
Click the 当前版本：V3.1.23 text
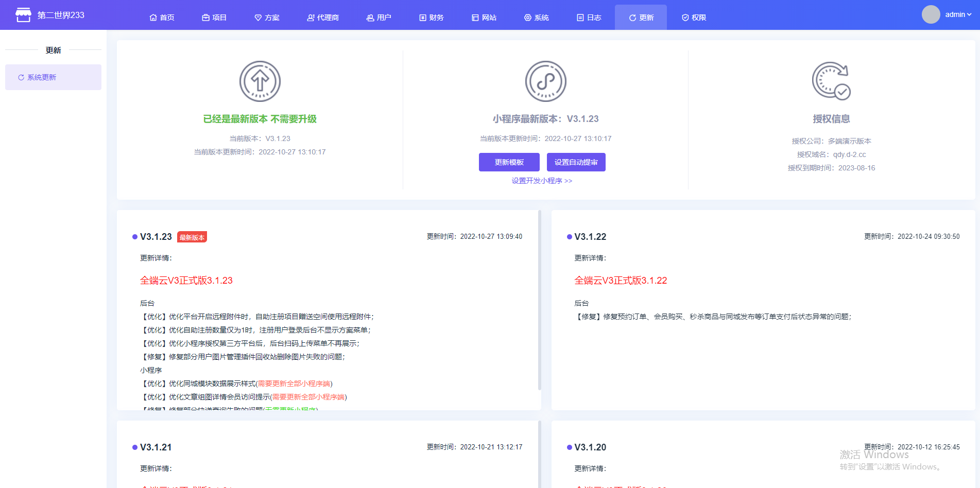click(260, 138)
